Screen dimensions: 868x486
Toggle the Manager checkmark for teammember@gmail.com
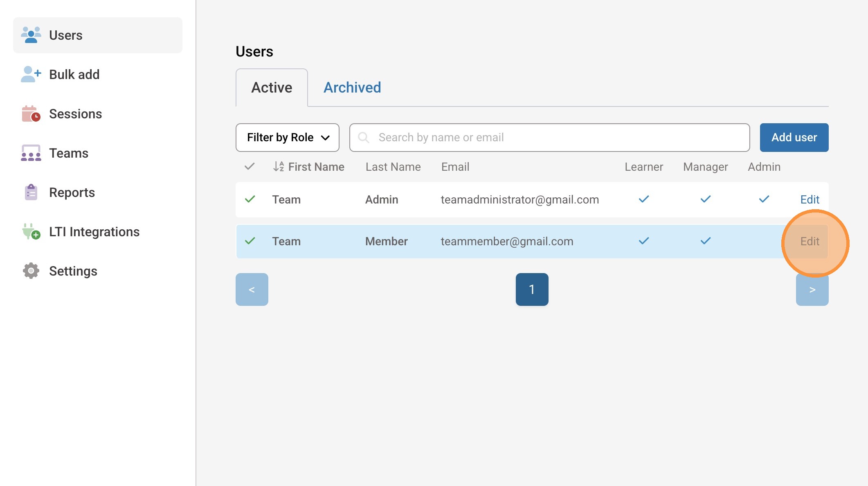coord(706,241)
